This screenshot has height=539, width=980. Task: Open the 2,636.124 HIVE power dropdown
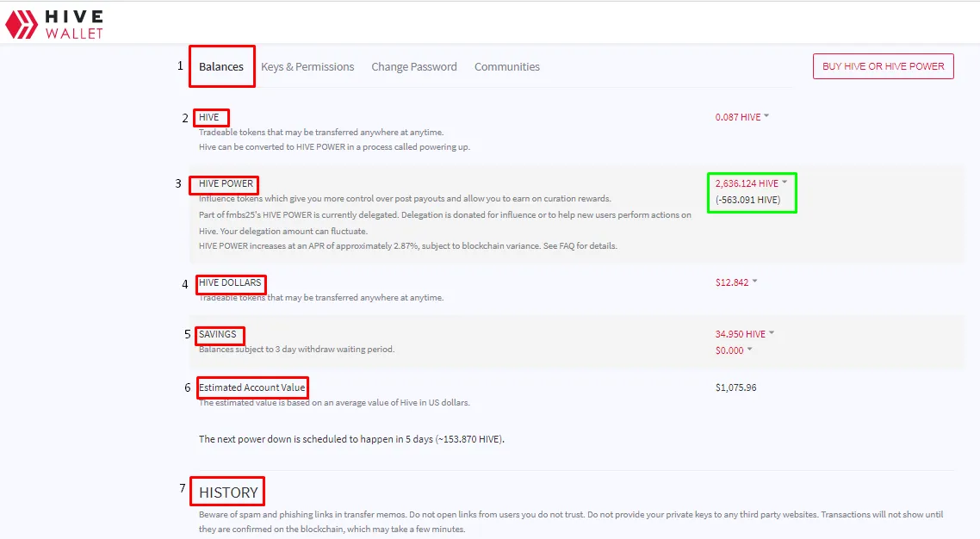751,183
